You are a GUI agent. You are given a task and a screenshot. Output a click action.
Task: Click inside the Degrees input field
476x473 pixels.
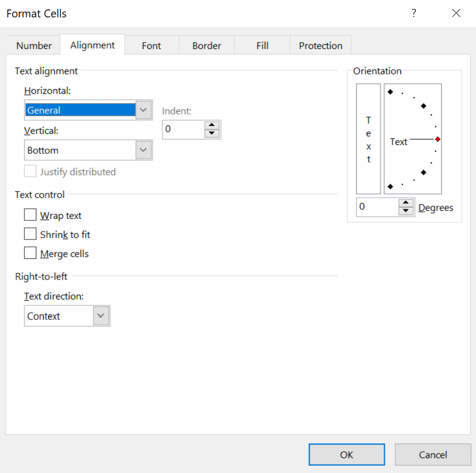click(x=377, y=207)
